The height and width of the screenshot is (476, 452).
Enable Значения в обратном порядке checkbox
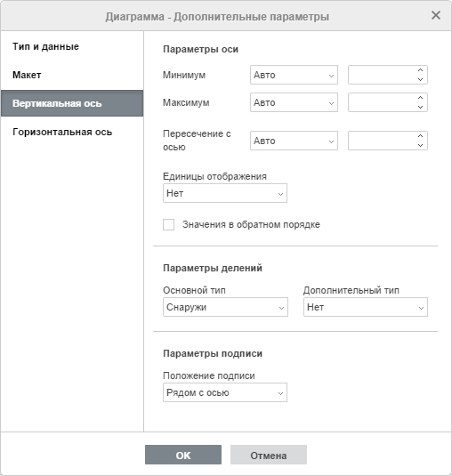pos(168,224)
